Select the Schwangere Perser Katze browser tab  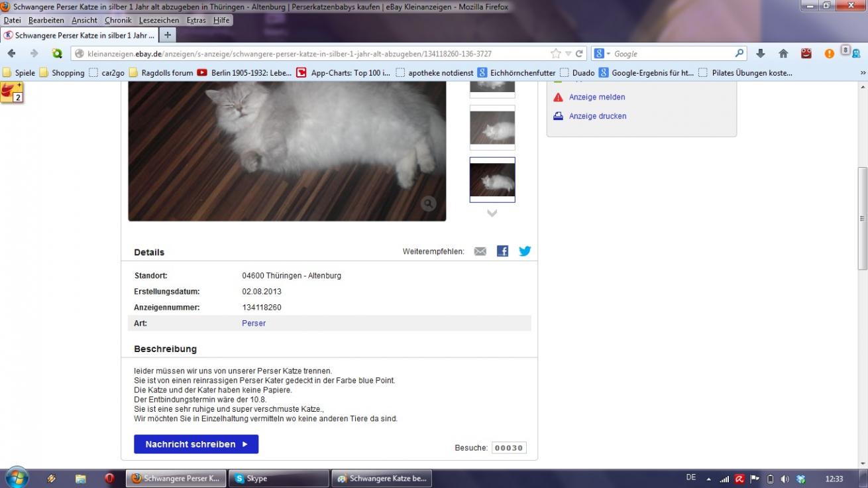tap(80, 35)
